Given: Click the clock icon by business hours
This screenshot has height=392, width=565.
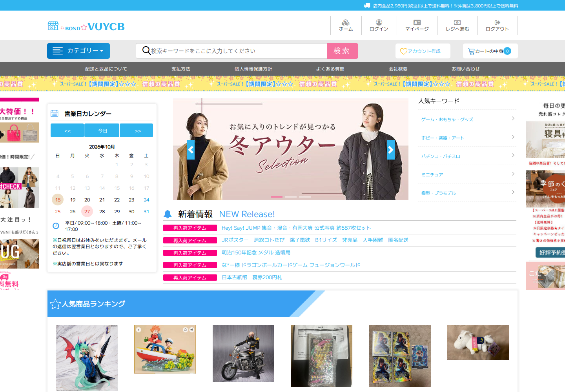Looking at the screenshot, I should click(56, 226).
